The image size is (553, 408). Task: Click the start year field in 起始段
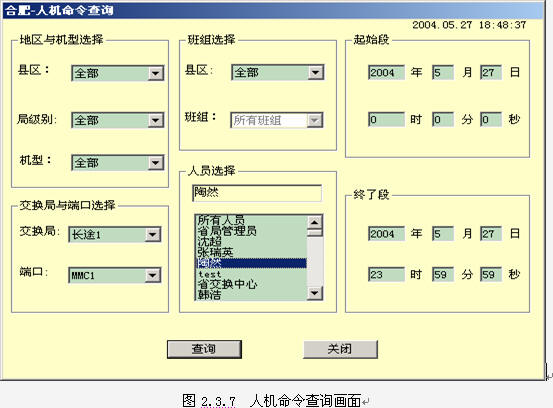coord(386,72)
